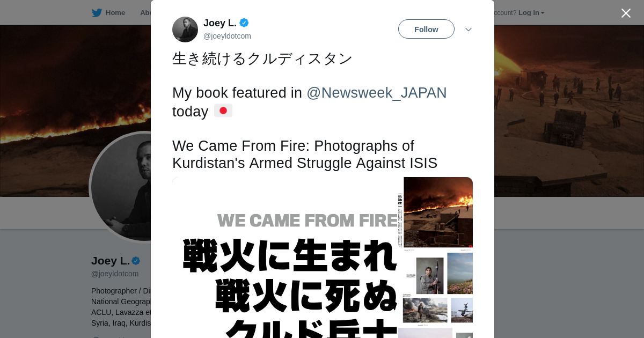
Task: Click Joey L.'s verified badge in tweet
Action: point(244,23)
